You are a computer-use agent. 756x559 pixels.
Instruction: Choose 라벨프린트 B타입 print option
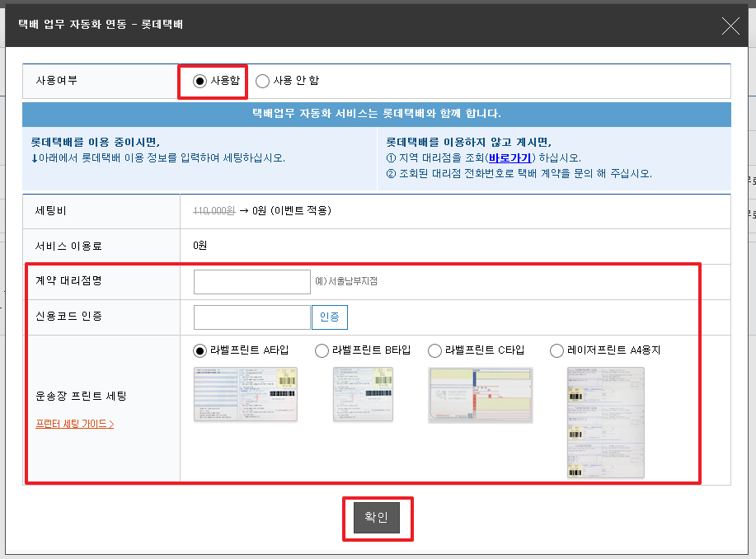(x=322, y=350)
